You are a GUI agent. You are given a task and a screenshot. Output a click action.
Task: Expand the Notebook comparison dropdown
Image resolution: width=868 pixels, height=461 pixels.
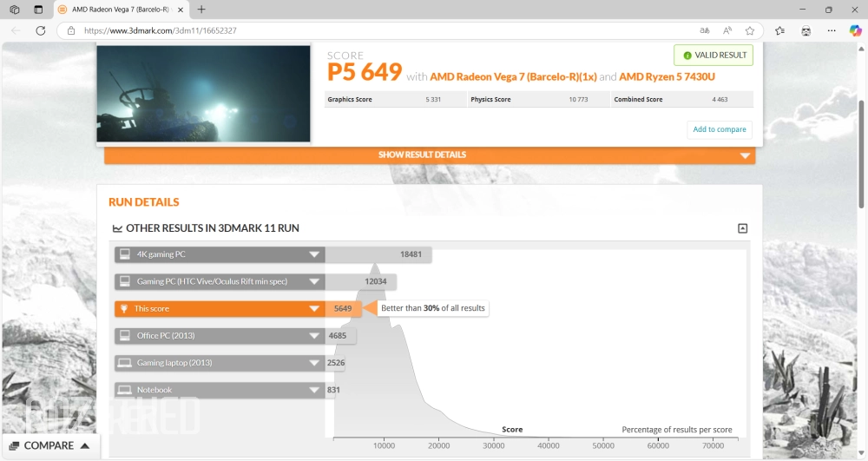(x=314, y=391)
